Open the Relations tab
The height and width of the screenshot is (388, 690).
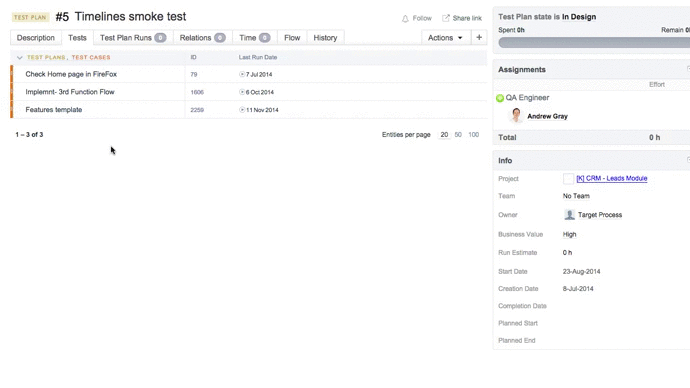click(202, 38)
